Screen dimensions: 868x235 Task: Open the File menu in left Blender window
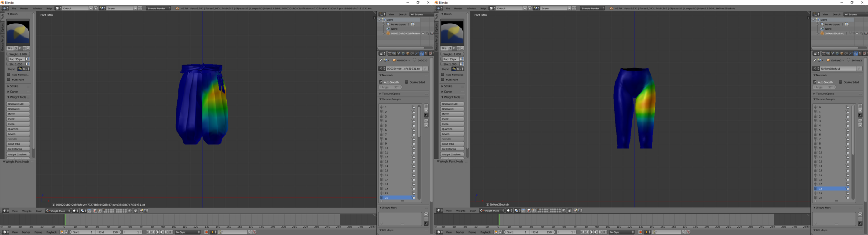point(14,8)
